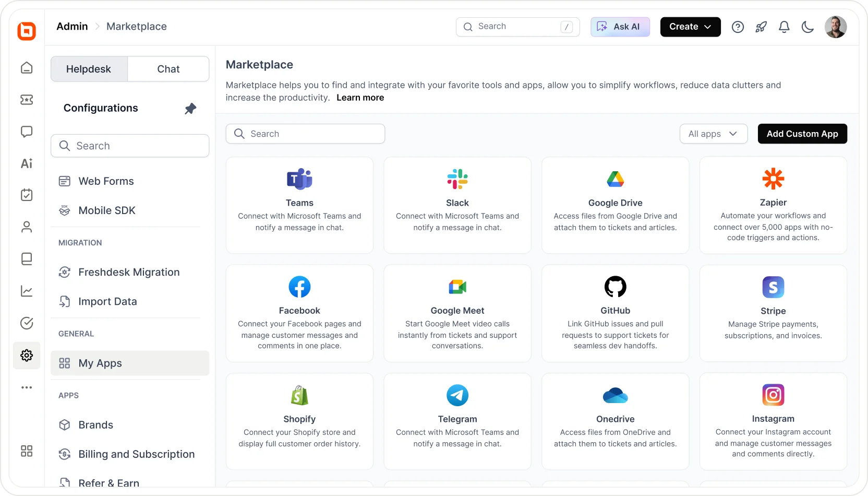Open the Contacts person icon in left rail
Viewport: 868px width, 496px height.
point(27,227)
